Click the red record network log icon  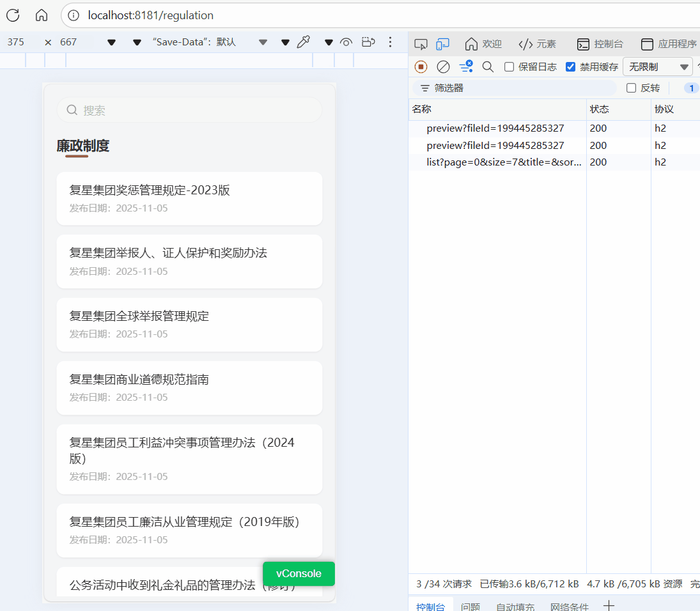click(421, 66)
